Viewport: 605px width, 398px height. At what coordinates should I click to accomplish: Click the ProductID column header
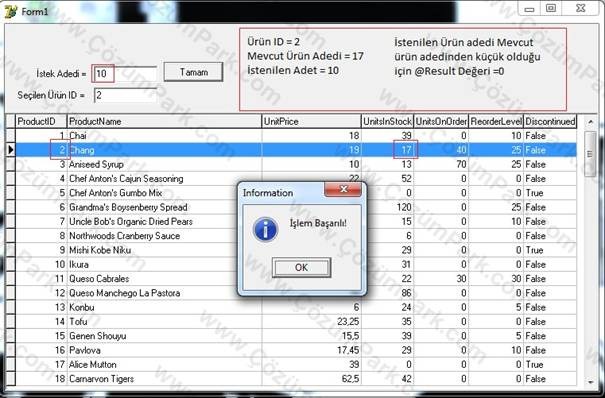point(41,121)
